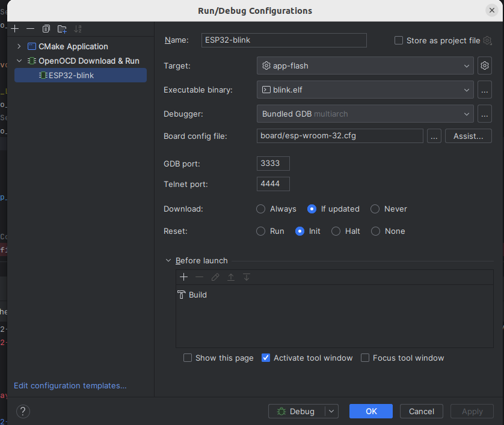504x425 pixels.
Task: Expand the CMake Application tree node
Action: pyautogui.click(x=19, y=46)
